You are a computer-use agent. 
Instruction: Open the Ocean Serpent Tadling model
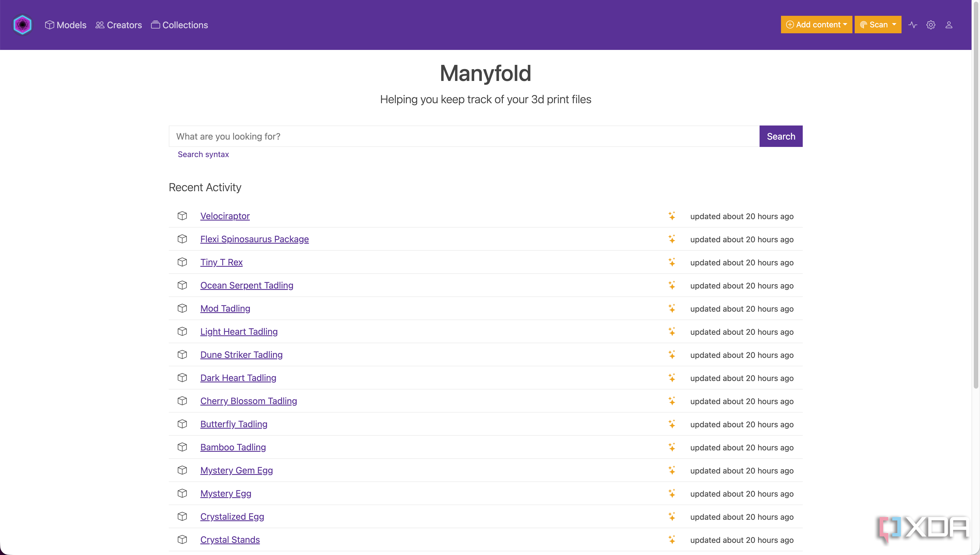[x=247, y=285]
